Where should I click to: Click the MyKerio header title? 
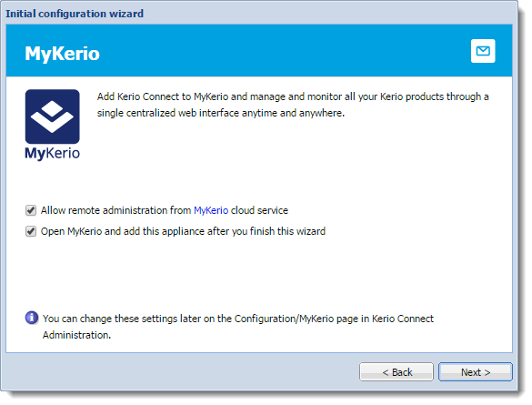[x=62, y=54]
